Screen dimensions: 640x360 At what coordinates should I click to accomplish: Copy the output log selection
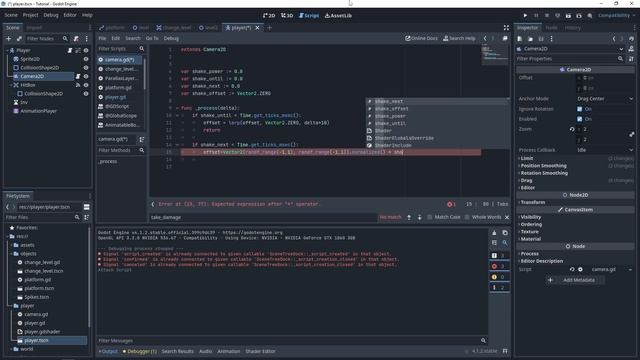click(x=505, y=233)
